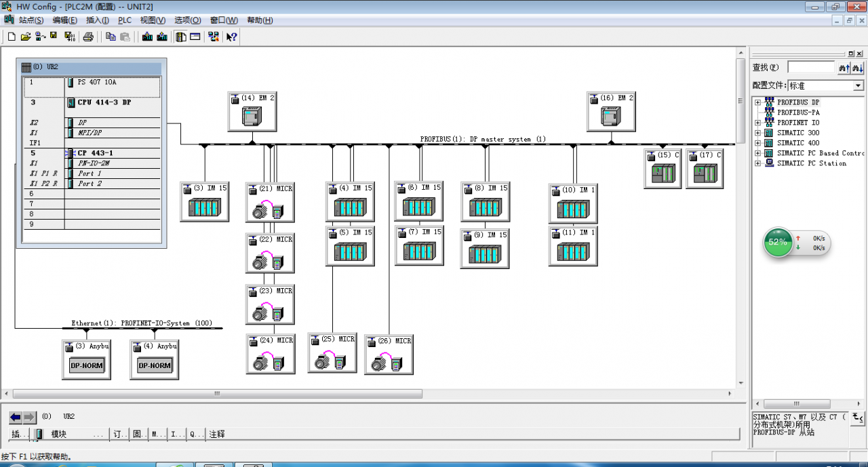Select the (8) IM 15 station
The image size is (868, 467).
485,201
